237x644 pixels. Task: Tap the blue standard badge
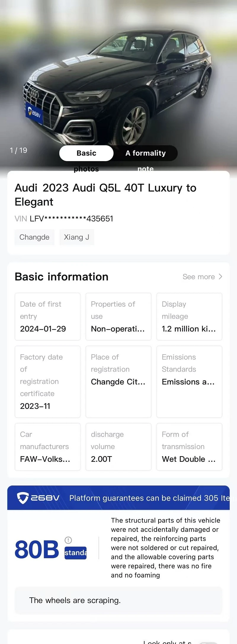pos(76,553)
